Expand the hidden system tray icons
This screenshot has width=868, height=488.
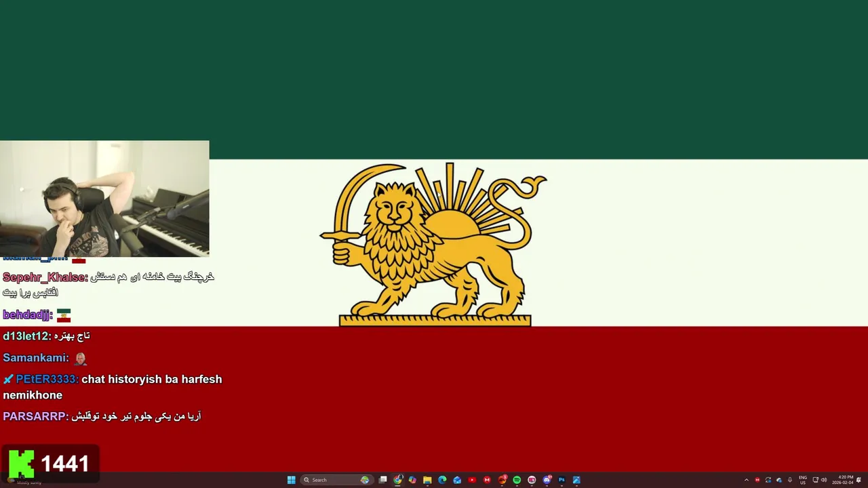point(747,480)
